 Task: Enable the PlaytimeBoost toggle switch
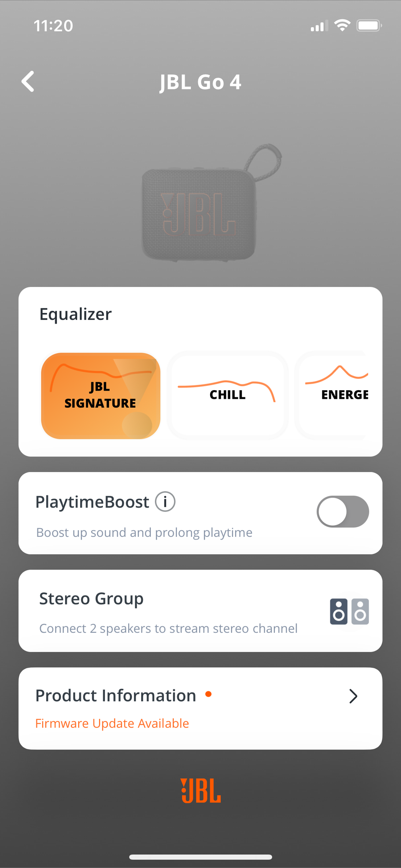[343, 512]
